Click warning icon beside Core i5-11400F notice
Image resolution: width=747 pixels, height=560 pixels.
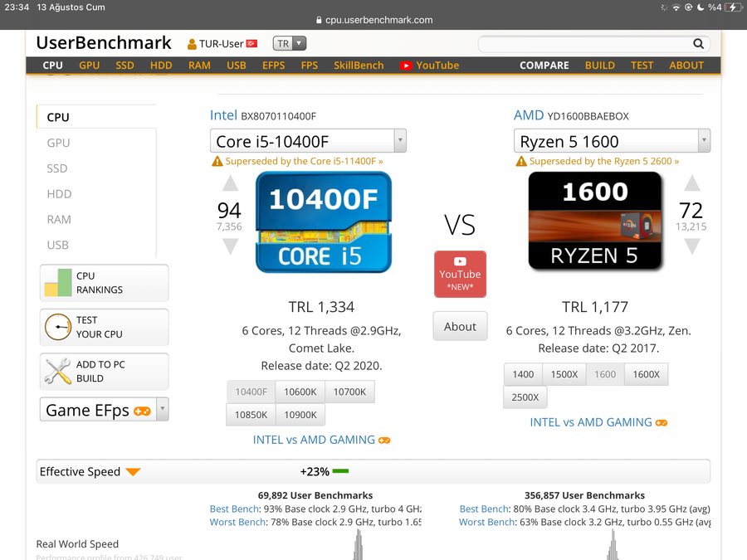pos(217,162)
